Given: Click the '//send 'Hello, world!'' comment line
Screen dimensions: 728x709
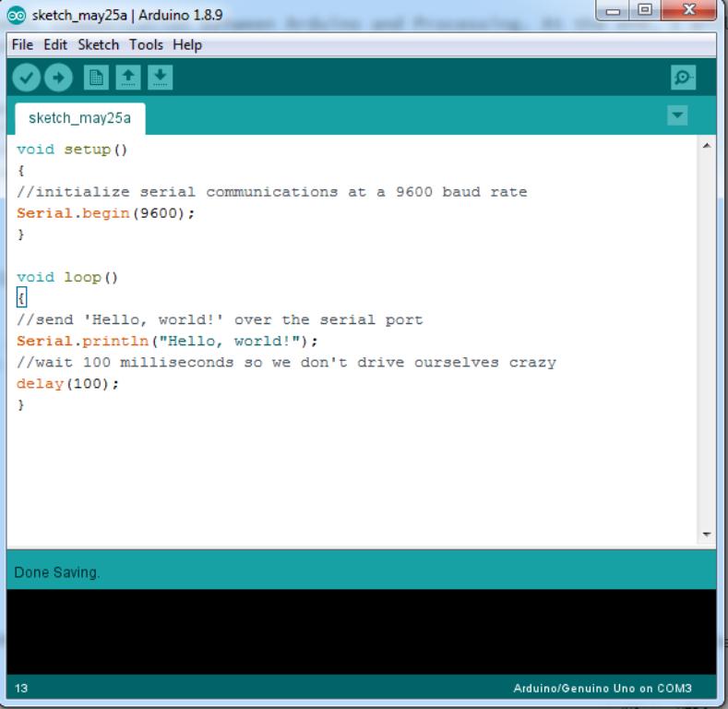Looking at the screenshot, I should [221, 319].
